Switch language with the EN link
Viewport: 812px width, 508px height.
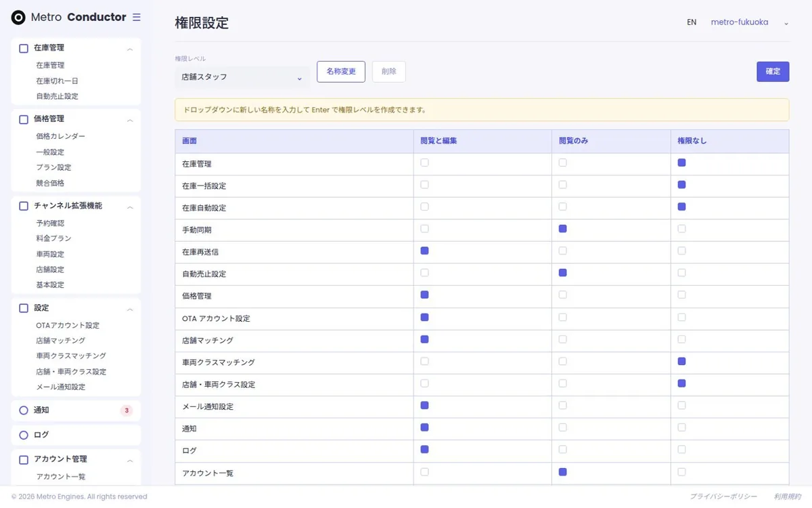click(x=692, y=22)
